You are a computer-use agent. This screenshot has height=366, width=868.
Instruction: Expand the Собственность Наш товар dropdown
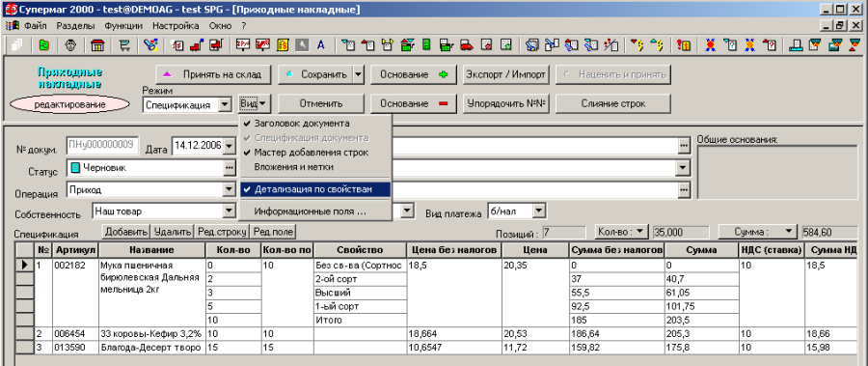pos(230,211)
